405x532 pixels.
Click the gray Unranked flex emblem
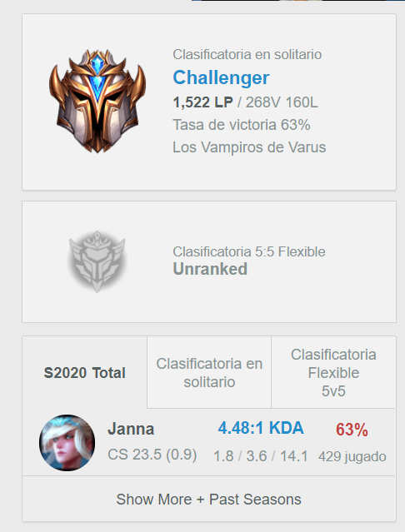(x=97, y=261)
